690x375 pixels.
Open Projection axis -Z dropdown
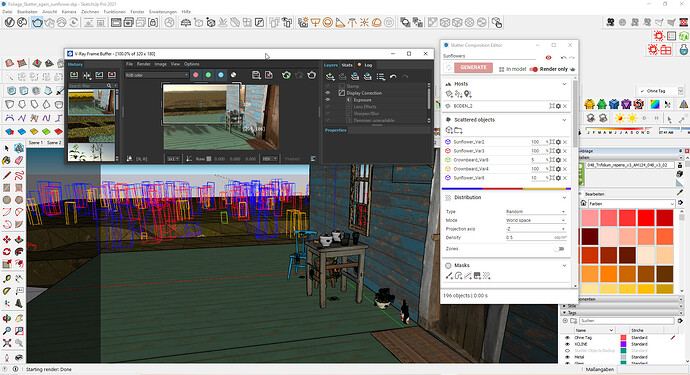pos(535,229)
